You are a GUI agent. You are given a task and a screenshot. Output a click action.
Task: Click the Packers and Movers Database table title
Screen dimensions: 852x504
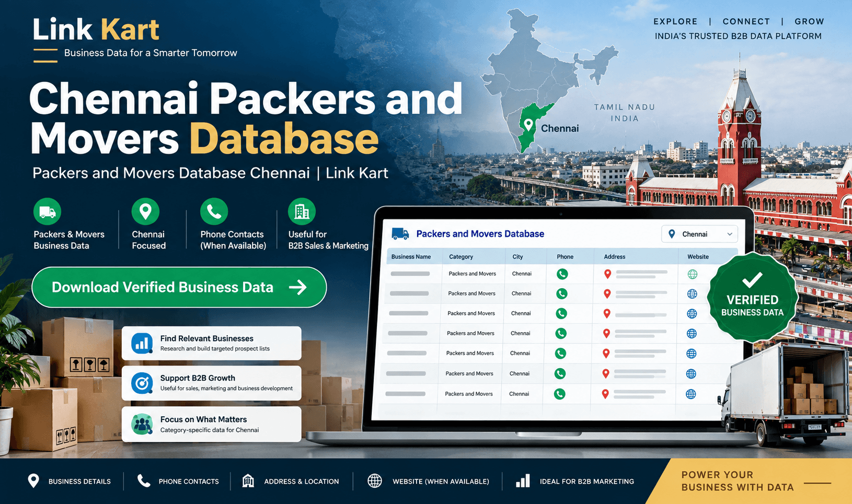[x=480, y=234]
